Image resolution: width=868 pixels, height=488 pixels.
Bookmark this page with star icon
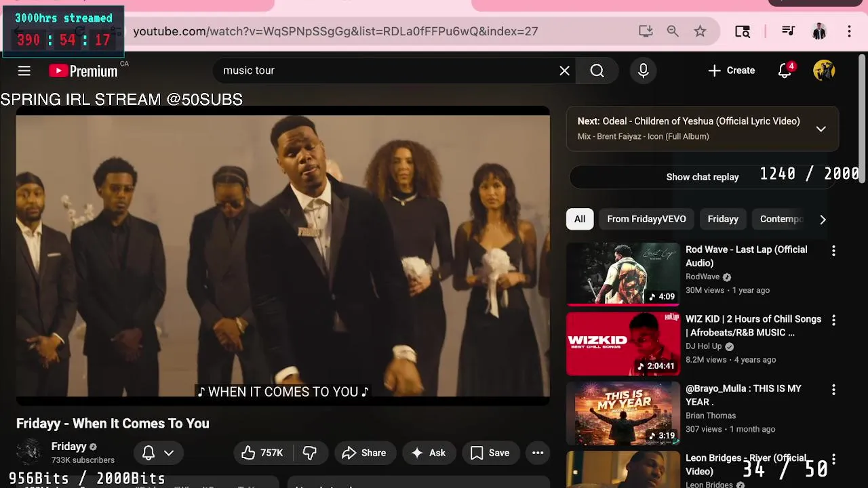(x=700, y=31)
